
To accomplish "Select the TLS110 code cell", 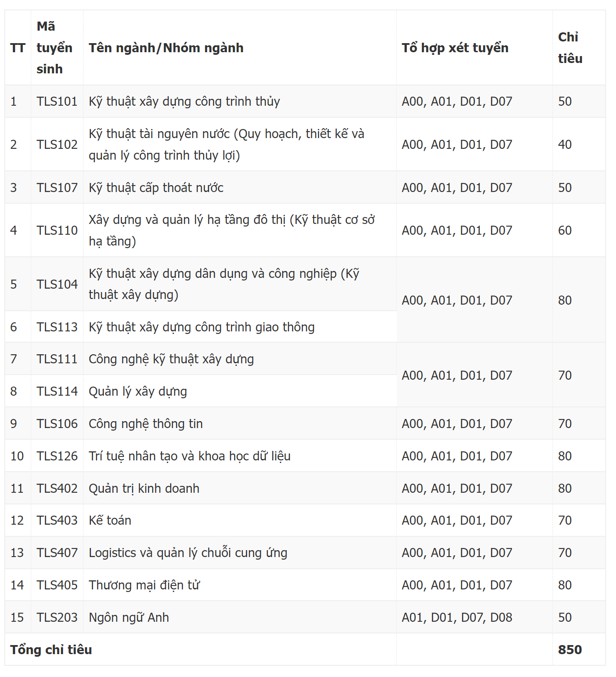I will click(x=57, y=230).
